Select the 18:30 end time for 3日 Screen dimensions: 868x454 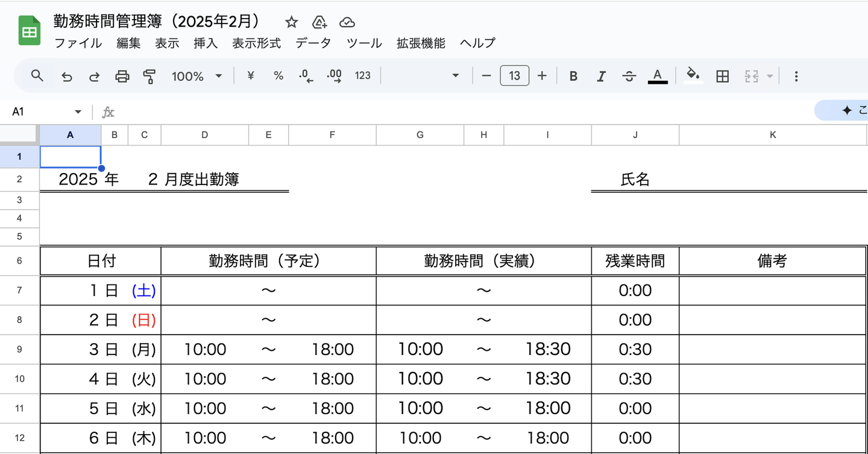547,349
